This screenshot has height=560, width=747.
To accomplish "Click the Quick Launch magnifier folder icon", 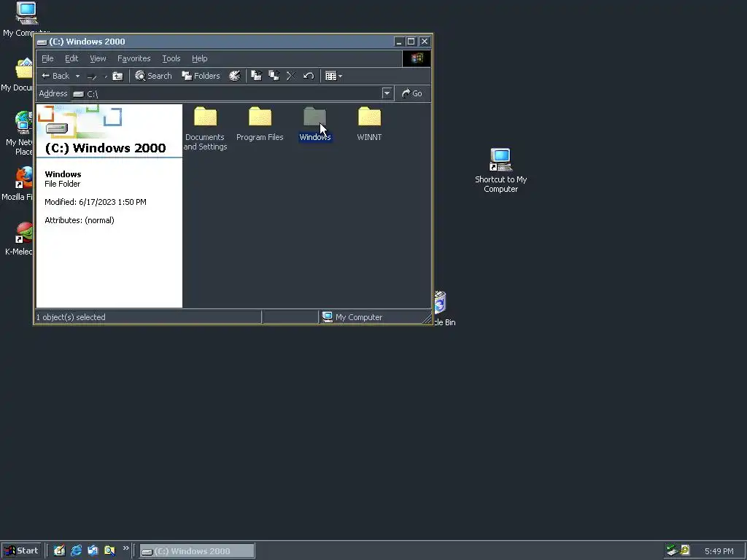I will pos(109,551).
